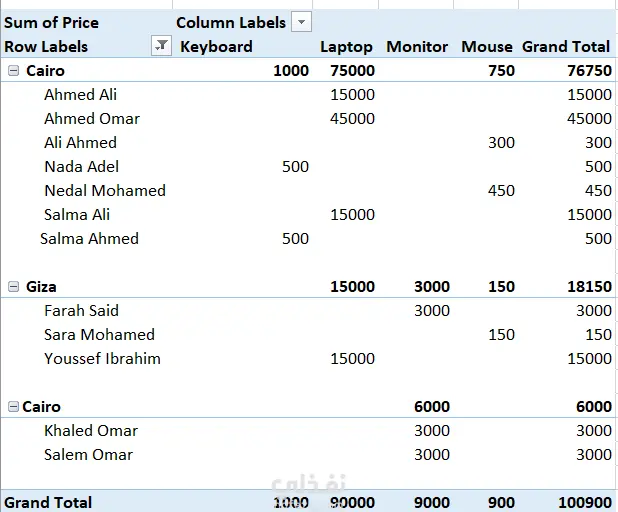Select the Keyboard column header

[216, 47]
